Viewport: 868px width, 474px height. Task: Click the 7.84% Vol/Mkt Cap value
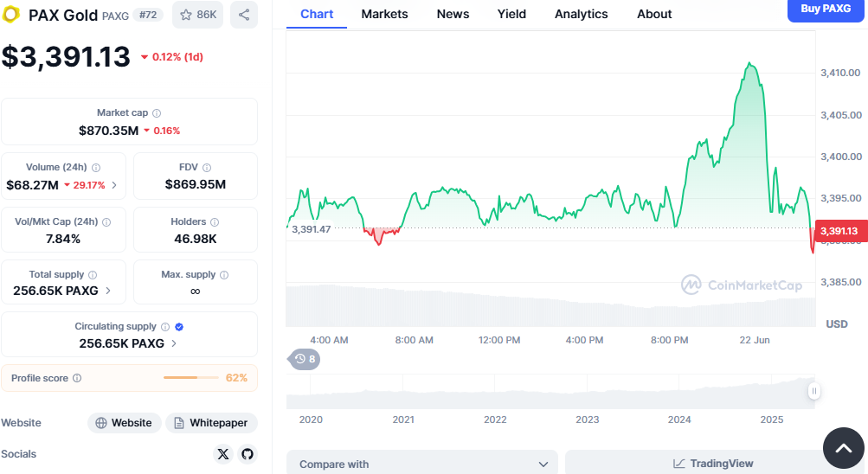point(63,239)
